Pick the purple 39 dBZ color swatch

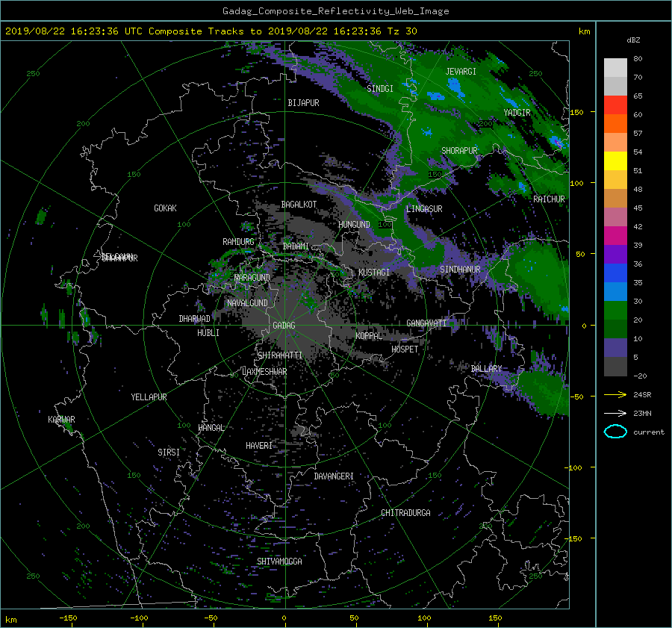click(615, 254)
